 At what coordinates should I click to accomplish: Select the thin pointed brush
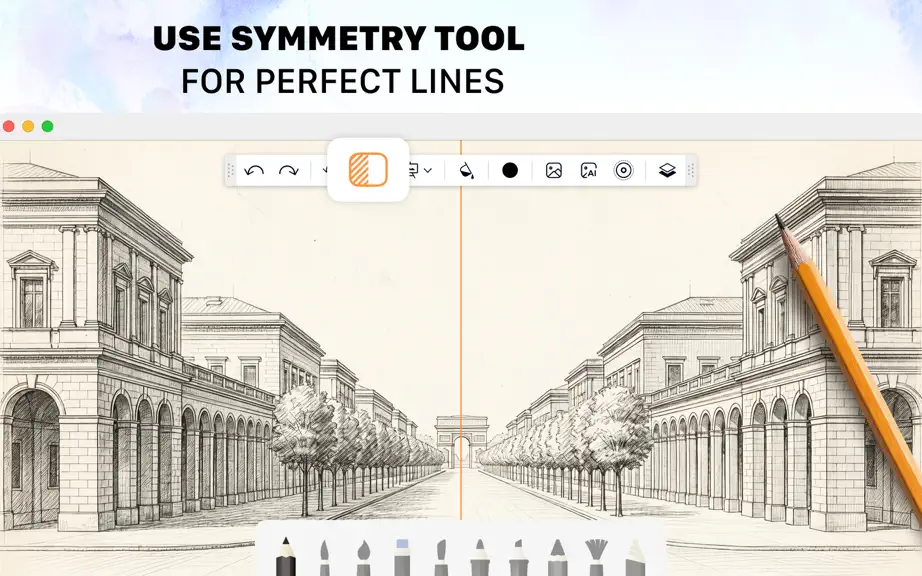pos(325,558)
